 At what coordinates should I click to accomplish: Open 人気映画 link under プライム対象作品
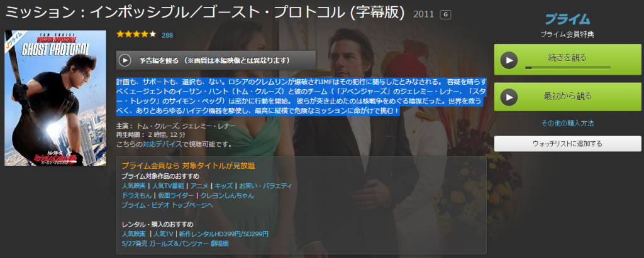133,186
